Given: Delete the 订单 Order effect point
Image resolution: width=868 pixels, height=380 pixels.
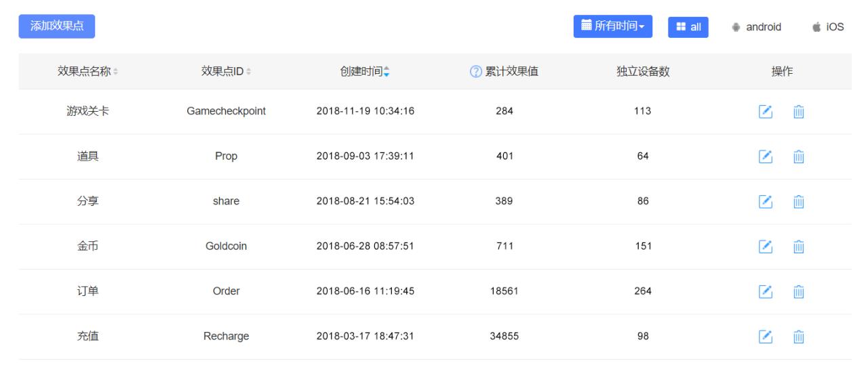Looking at the screenshot, I should coord(799,292).
